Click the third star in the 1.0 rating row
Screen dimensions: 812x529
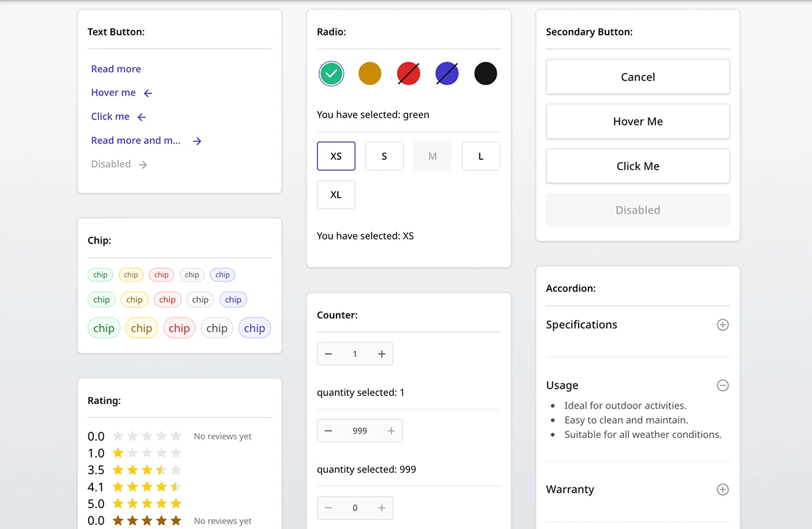[147, 453]
